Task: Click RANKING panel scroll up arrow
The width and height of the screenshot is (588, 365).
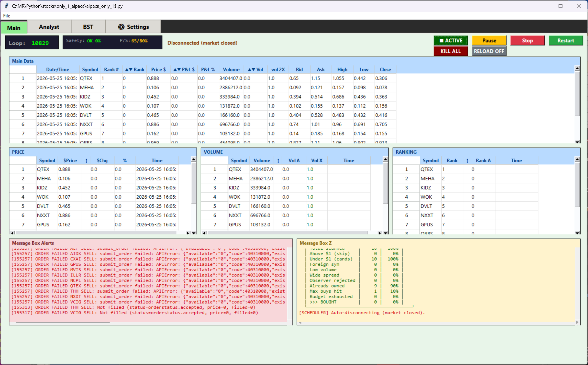Action: 577,159
